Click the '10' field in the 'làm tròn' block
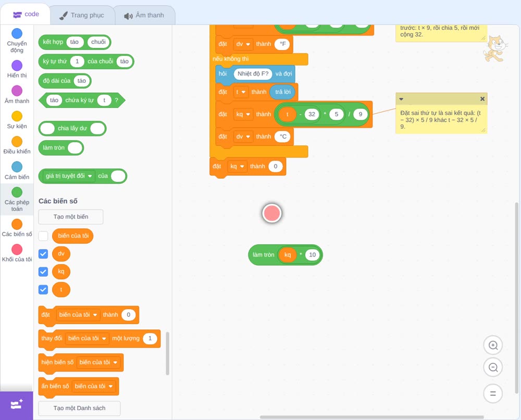Image resolution: width=521 pixels, height=420 pixels. click(x=312, y=255)
